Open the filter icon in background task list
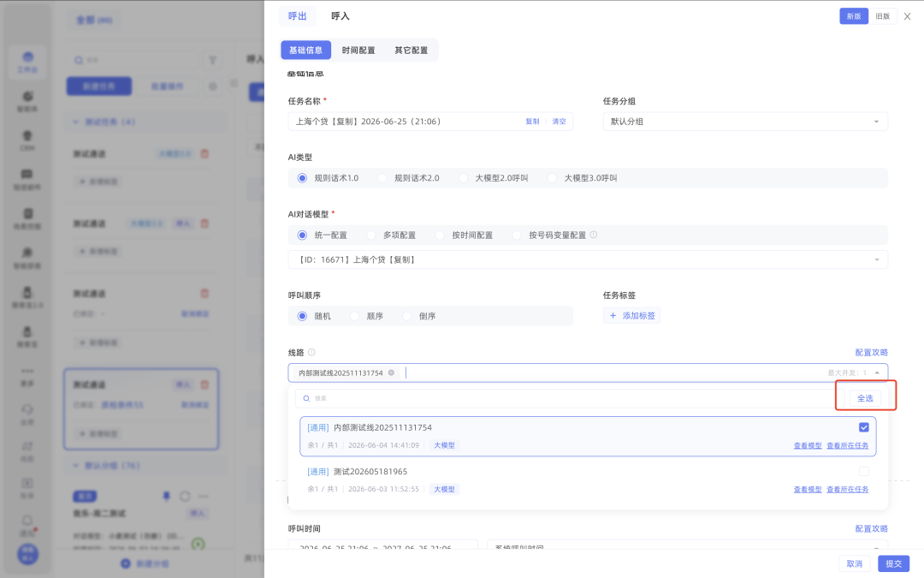Screen dimensions: 924x578 coord(213,60)
